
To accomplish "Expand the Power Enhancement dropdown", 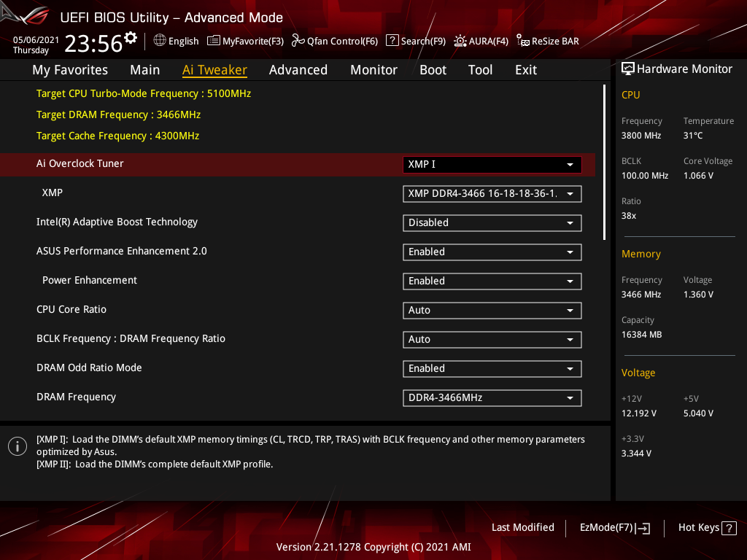I will (x=492, y=281).
